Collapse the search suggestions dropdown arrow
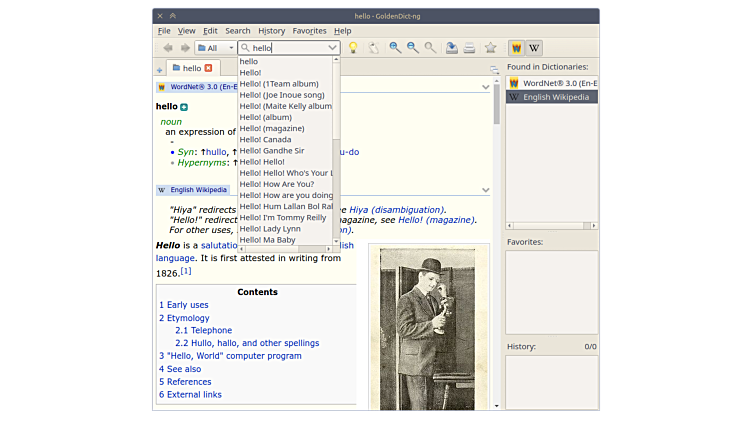The height and width of the screenshot is (423, 752). pos(333,48)
